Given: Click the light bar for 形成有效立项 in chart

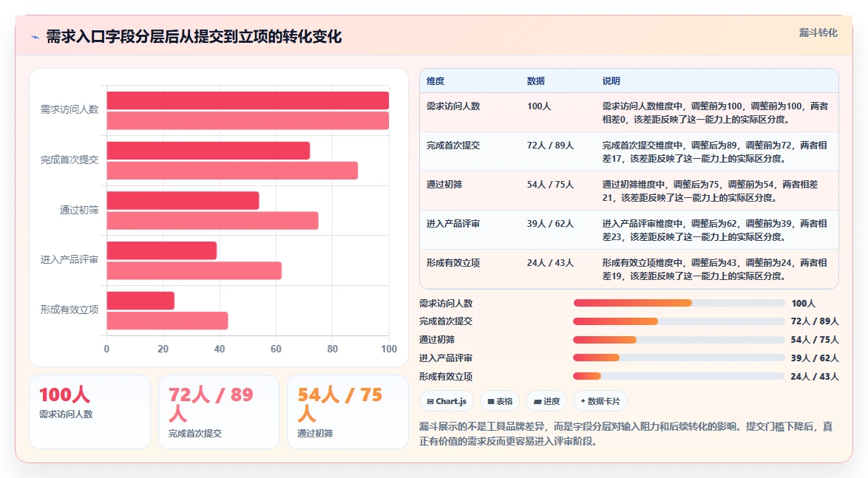Looking at the screenshot, I should [x=167, y=321].
